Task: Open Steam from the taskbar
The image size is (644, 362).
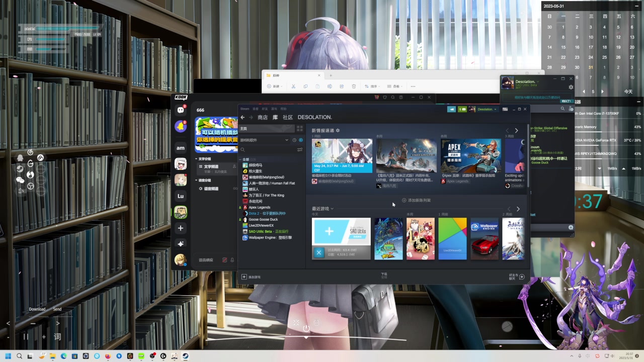Action: tap(185, 356)
